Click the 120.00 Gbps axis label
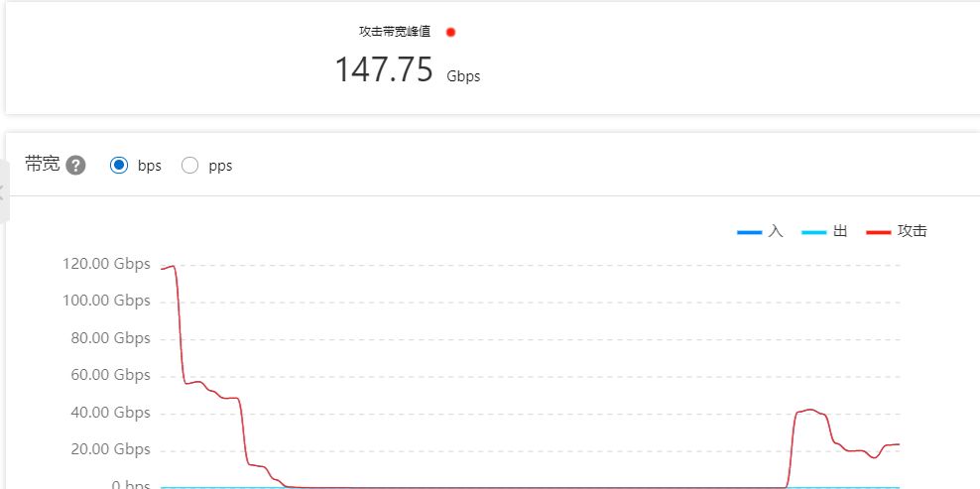The image size is (980, 489). 106,264
